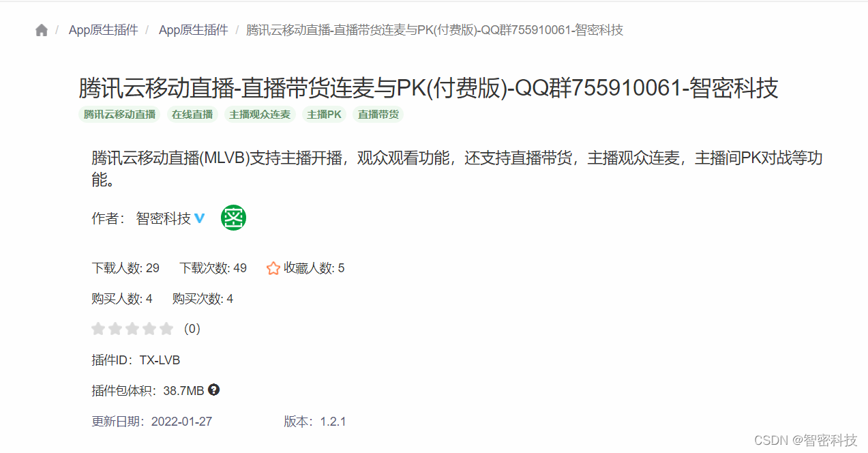
Task: Click the rating count (0)
Action: coord(192,329)
